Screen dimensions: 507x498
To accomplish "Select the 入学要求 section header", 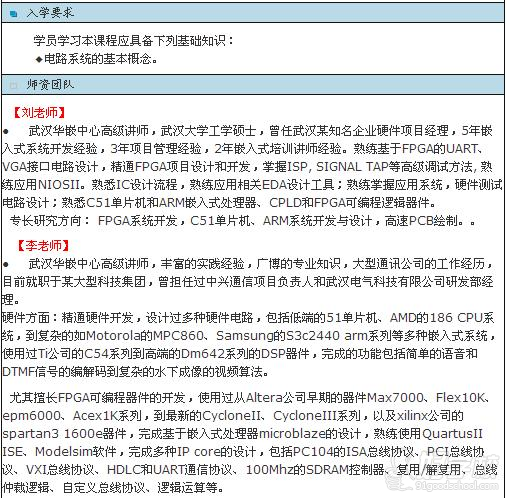I will (x=253, y=13).
